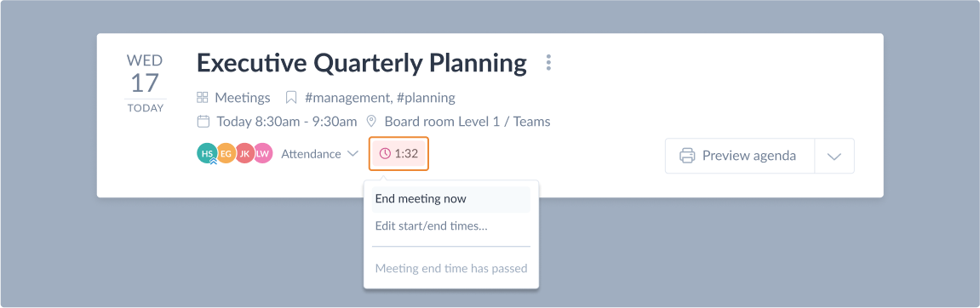Open the arrow dropdown next to Preview agenda
Image resolution: width=980 pixels, height=308 pixels.
pos(834,156)
